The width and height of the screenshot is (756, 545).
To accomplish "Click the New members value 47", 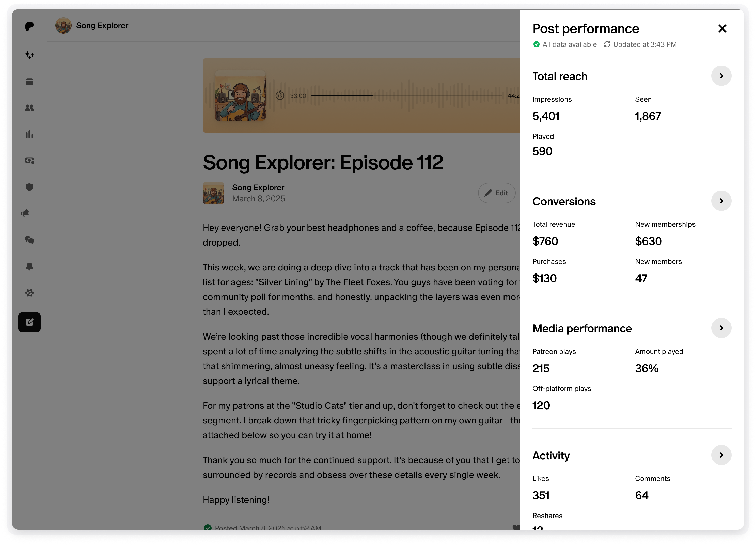I will (641, 278).
